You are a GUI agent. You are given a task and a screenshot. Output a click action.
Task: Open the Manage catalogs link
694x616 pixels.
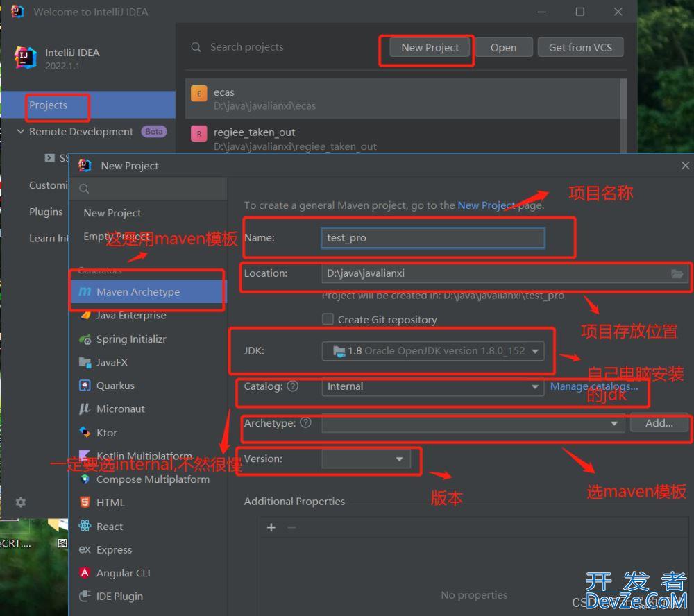click(x=594, y=386)
